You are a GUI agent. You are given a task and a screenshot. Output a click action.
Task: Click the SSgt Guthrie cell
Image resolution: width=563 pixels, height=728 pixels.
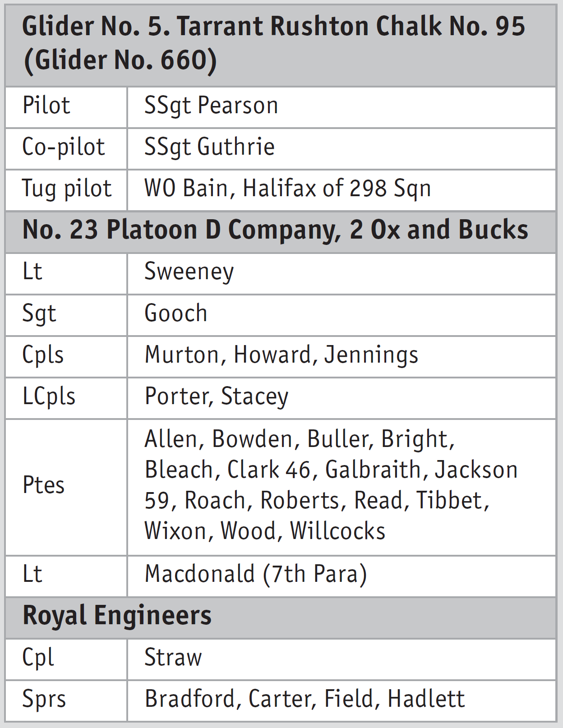point(209,147)
